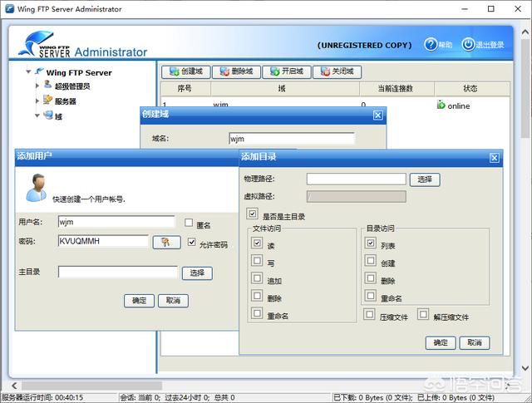Sort by current connections column header
The width and height of the screenshot is (532, 403).
[397, 89]
